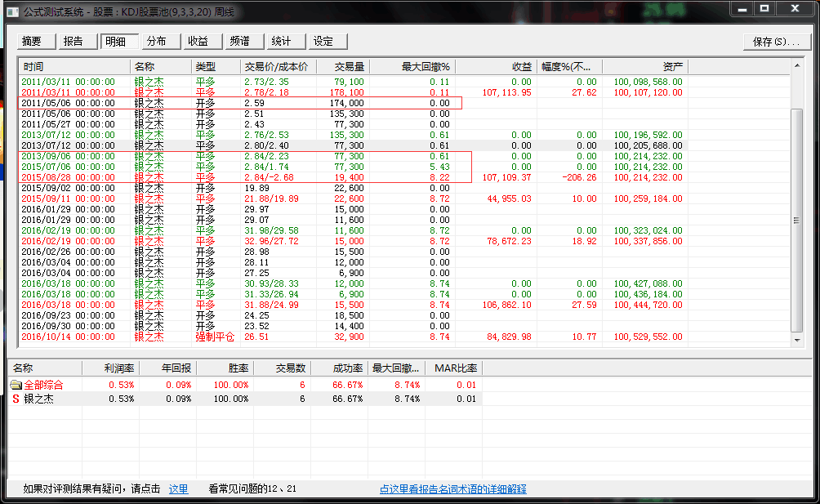Image resolution: width=820 pixels, height=504 pixels.
Task: Click the scroll-up arrow of the trade list
Action: point(797,66)
